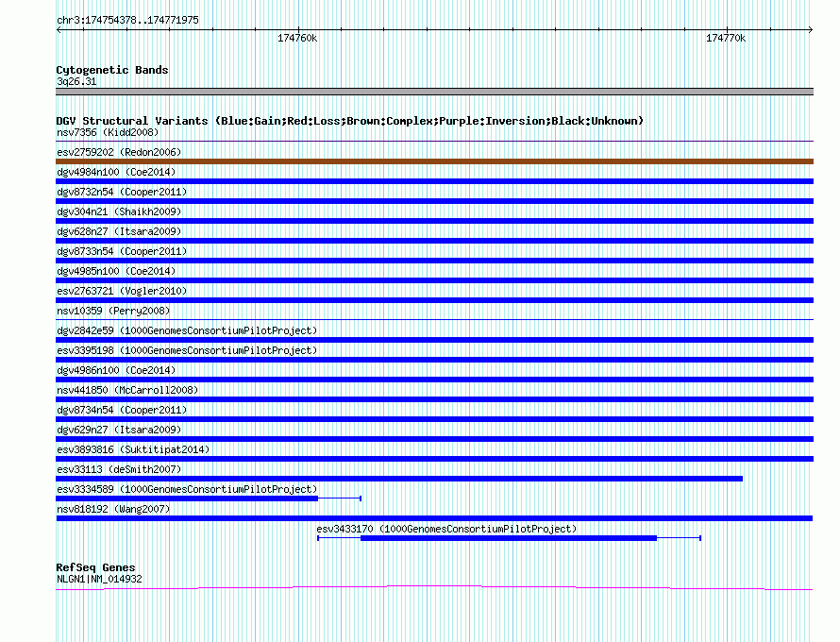The height and width of the screenshot is (642, 840).
Task: Open variant esv3334589 1000Genomes label
Action: click(187, 489)
